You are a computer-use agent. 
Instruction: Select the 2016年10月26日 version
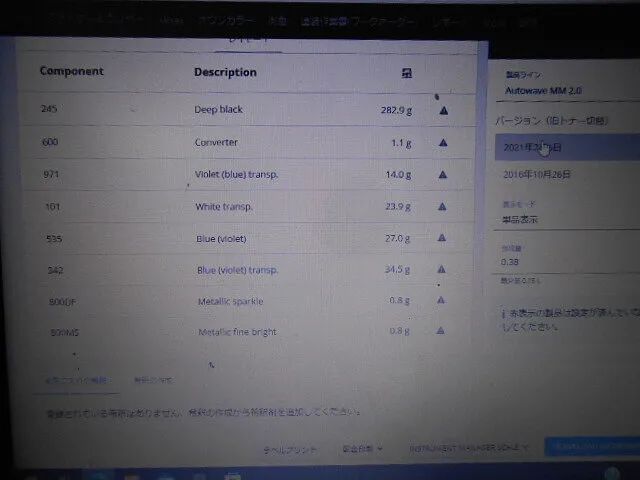click(x=538, y=174)
